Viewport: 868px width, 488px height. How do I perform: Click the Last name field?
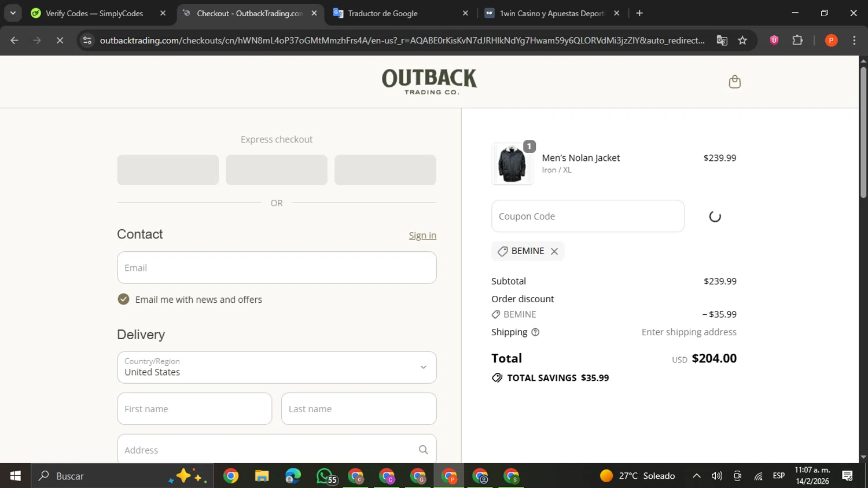359,409
